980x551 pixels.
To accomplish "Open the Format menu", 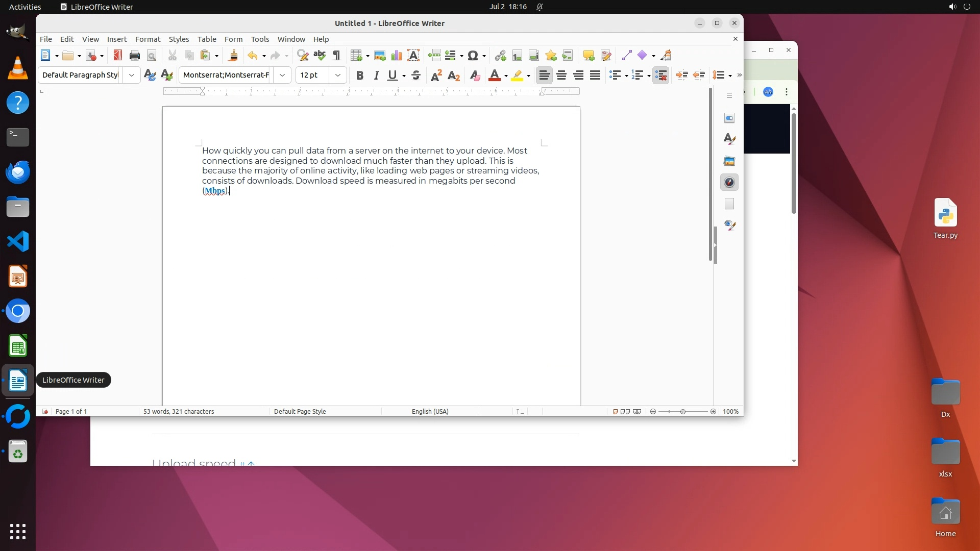I will (x=148, y=39).
